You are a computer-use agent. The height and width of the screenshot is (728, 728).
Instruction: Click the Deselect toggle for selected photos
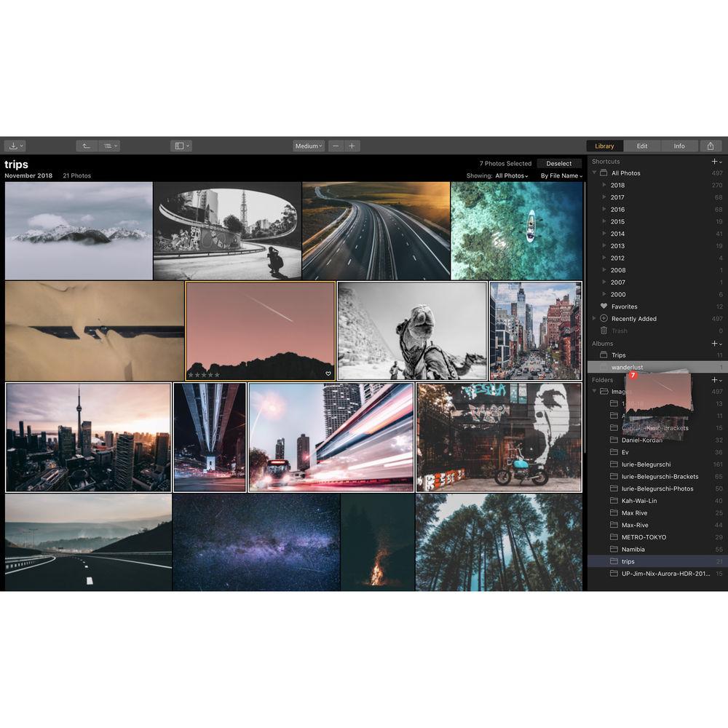558,163
